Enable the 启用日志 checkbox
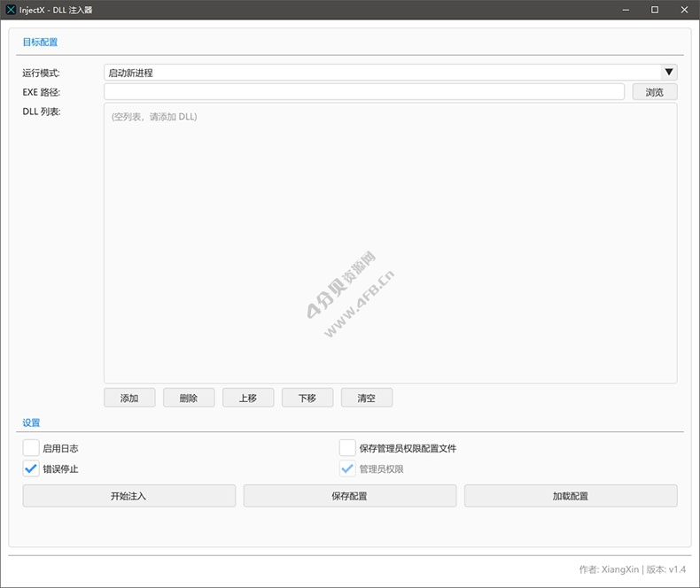 tap(31, 448)
